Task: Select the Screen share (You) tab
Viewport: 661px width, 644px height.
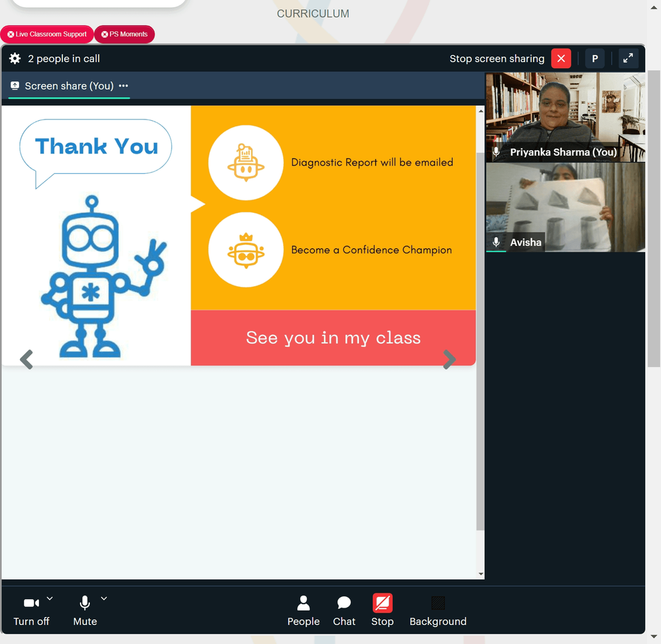Action: coord(69,86)
